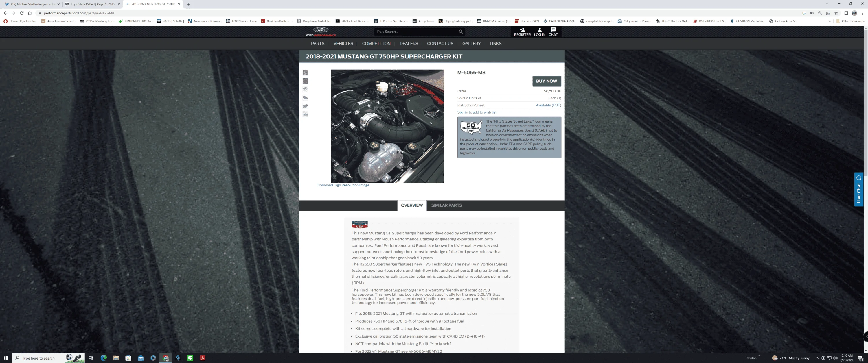This screenshot has height=363, width=868.
Task: Click Chrome's home icon
Action: [x=30, y=13]
